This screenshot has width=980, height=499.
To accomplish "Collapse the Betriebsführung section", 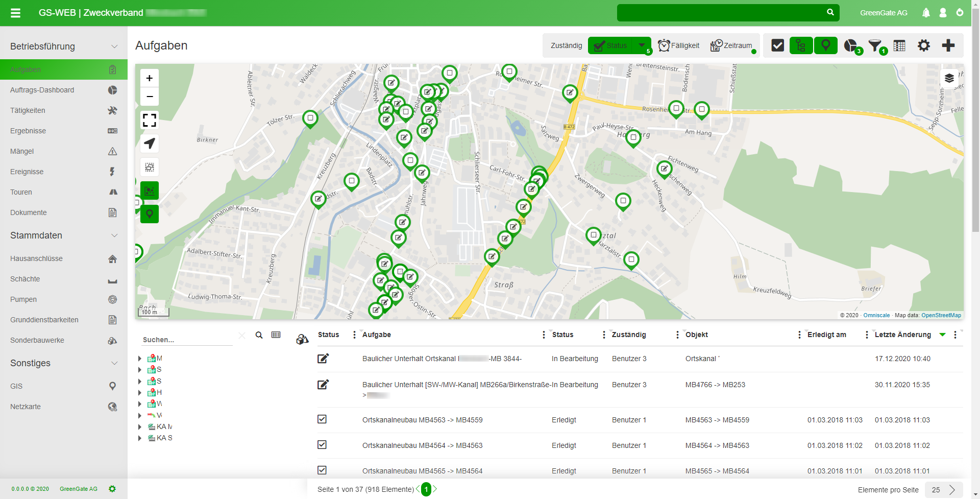I will [x=114, y=46].
